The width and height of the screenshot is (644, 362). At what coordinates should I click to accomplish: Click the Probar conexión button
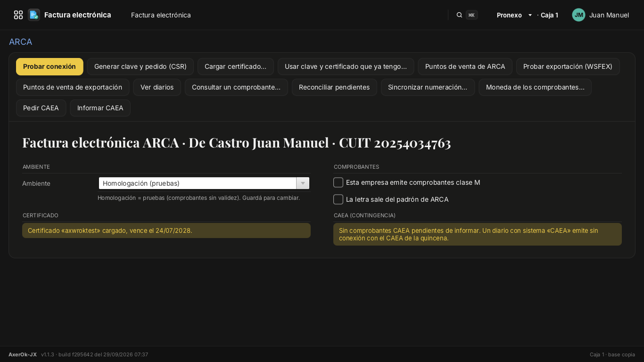[x=50, y=66]
